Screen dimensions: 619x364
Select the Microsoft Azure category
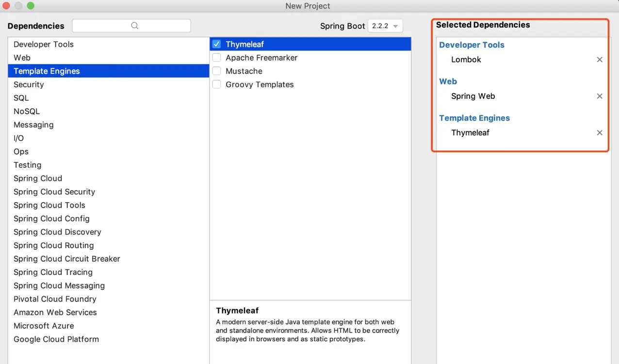[x=109, y=326]
